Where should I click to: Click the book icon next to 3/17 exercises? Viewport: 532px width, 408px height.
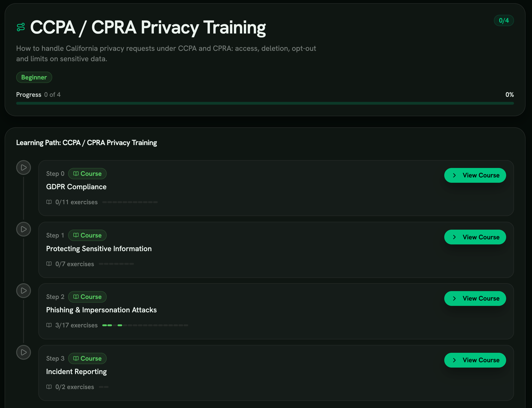click(49, 325)
